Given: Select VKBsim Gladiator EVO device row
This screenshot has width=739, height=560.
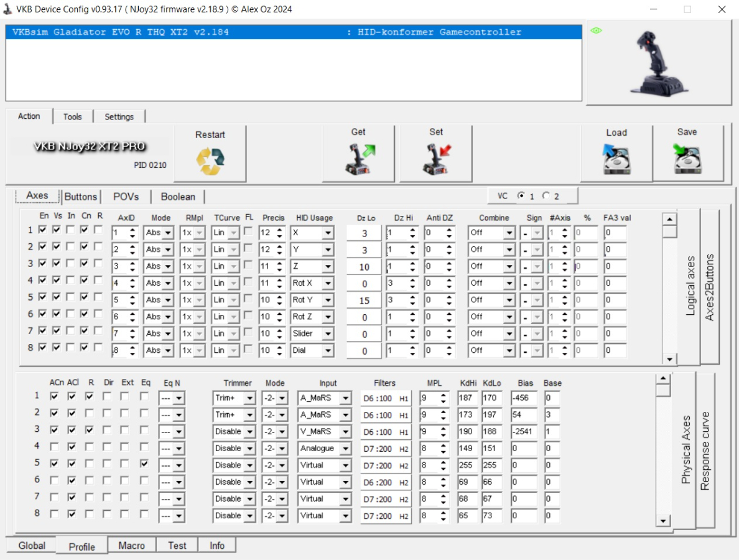Looking at the screenshot, I should point(294,32).
